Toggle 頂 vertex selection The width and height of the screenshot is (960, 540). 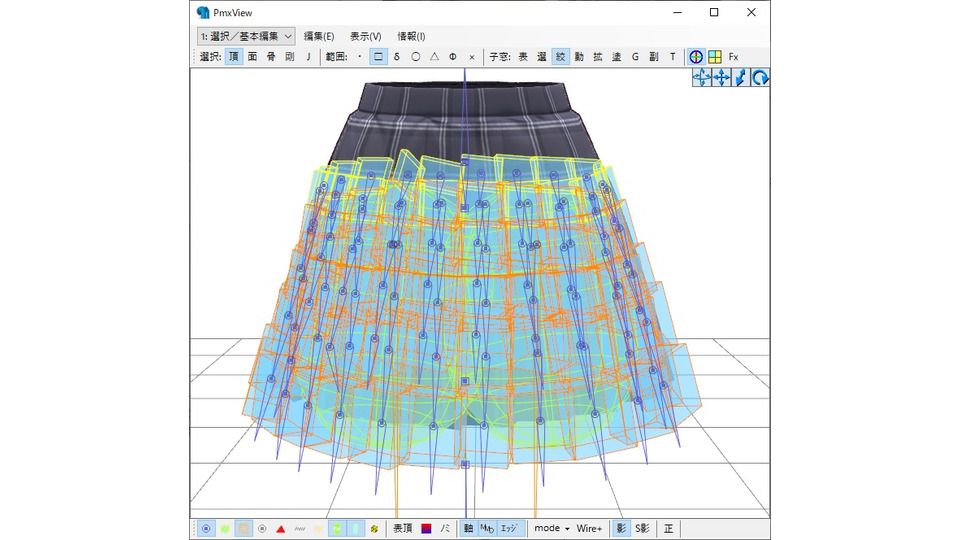click(x=234, y=57)
